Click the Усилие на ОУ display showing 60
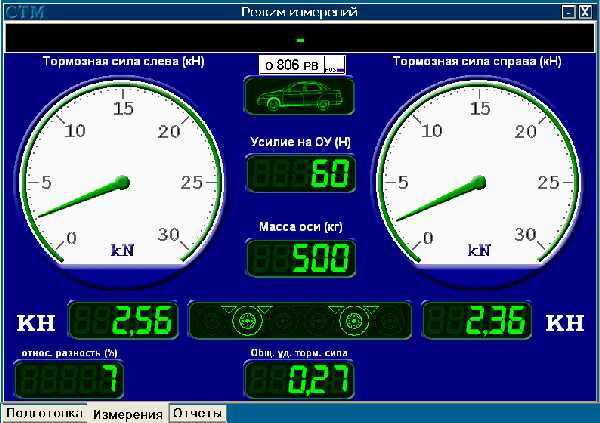The image size is (600, 423). coord(299,174)
